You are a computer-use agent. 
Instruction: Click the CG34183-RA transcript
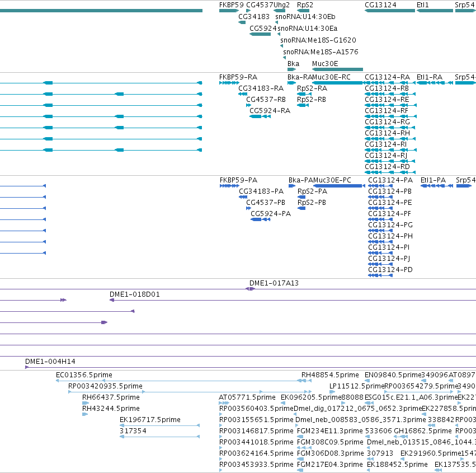tap(243, 94)
